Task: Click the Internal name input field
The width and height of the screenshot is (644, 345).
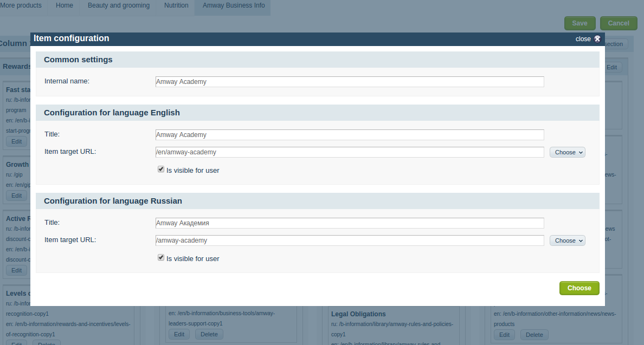Action: click(350, 82)
